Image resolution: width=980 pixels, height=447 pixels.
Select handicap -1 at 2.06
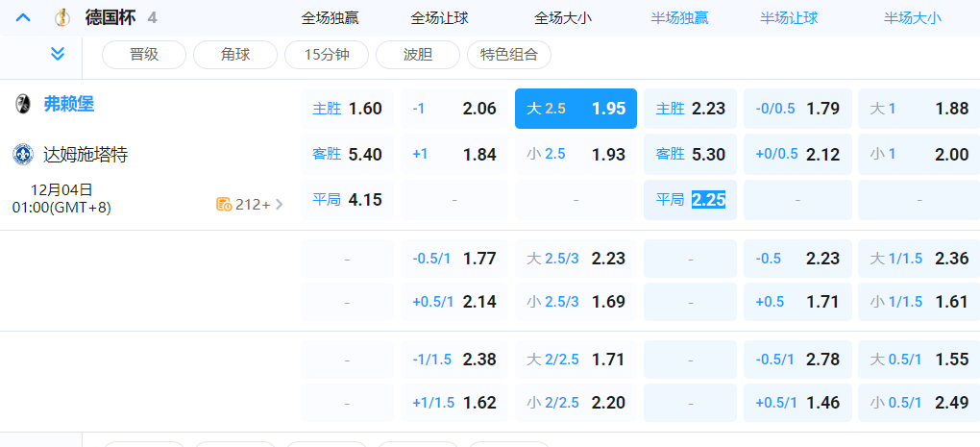tap(454, 109)
